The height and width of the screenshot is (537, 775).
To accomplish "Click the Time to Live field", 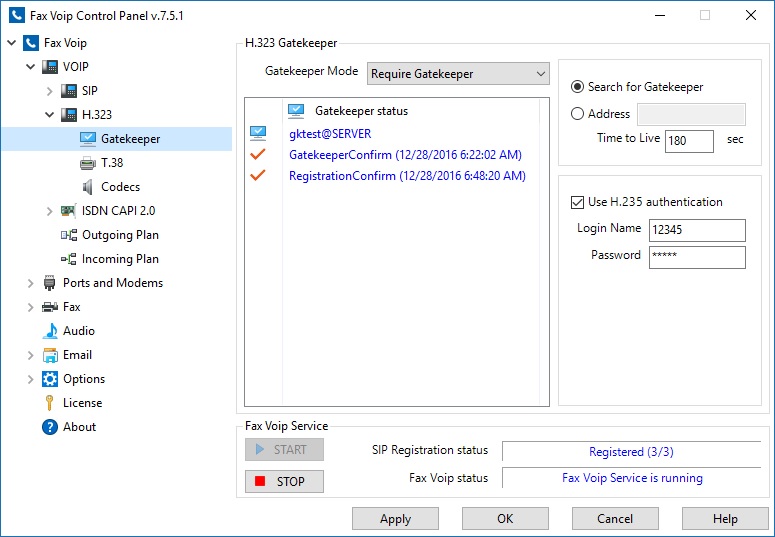I will (x=689, y=141).
